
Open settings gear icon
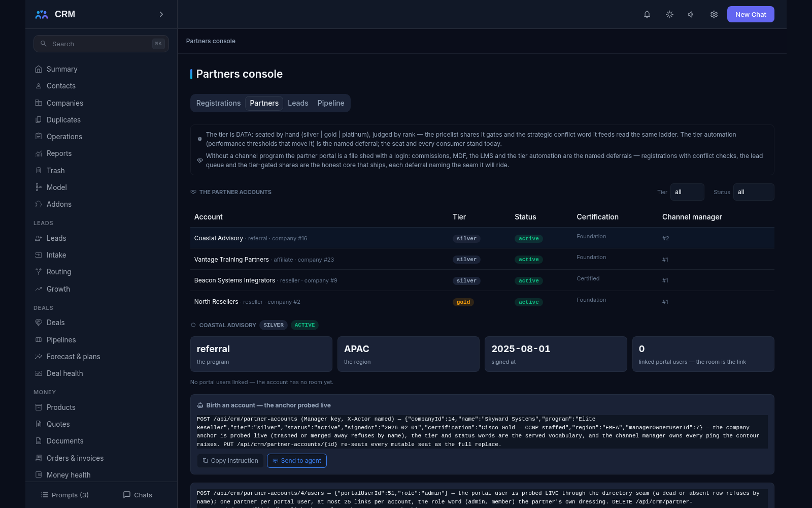(x=714, y=14)
